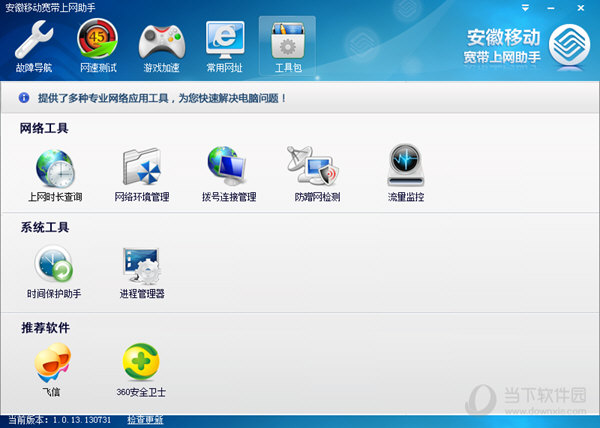Click the 推荐软件 section heading
This screenshot has width=600, height=428.
[x=46, y=328]
